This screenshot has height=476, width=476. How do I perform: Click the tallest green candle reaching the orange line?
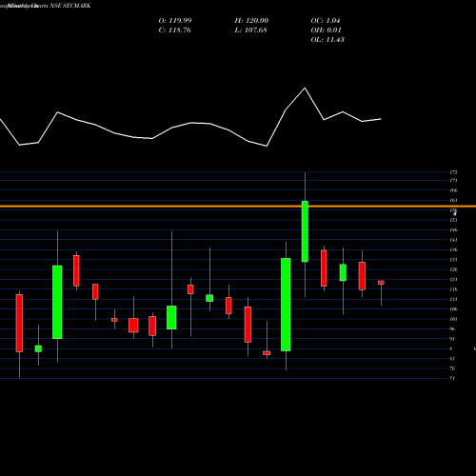[305, 231]
